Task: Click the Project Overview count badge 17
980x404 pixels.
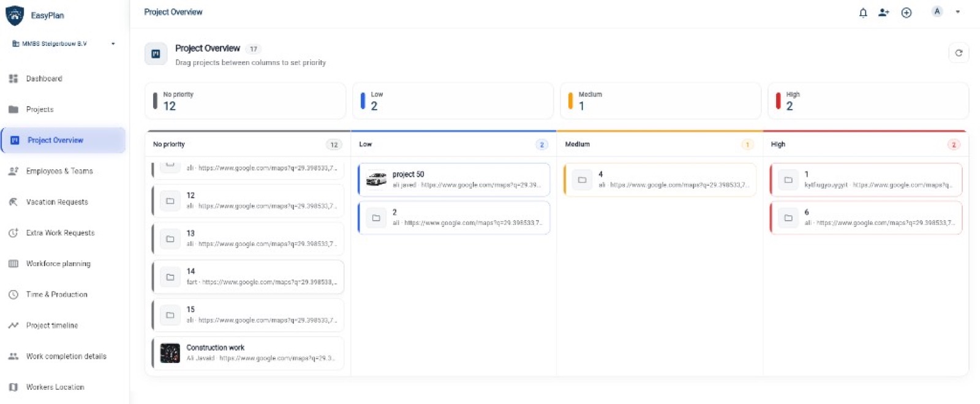Action: (x=254, y=49)
